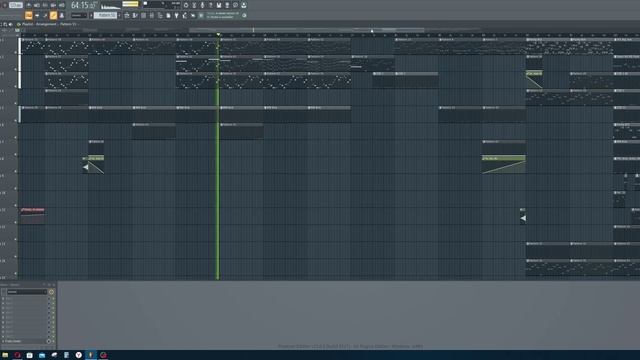Image resolution: width=640 pixels, height=360 pixels.
Task: Click the orange View Playlist button
Action: (29, 15)
